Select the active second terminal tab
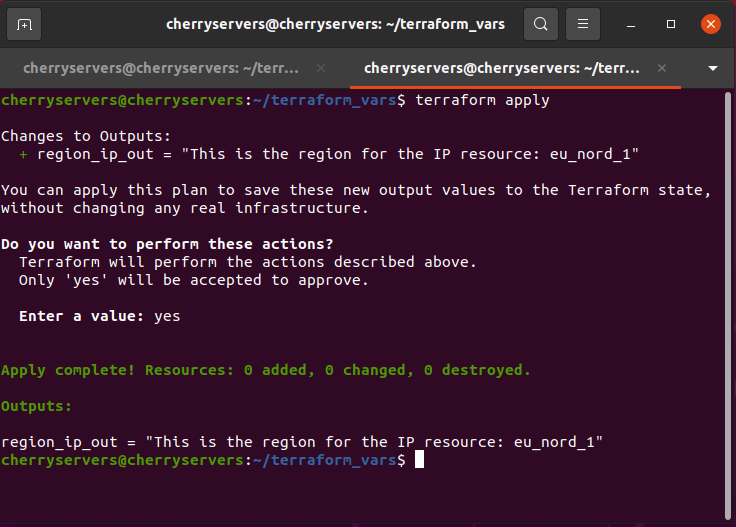Viewport: 736px width, 527px height. pyautogui.click(x=500, y=68)
